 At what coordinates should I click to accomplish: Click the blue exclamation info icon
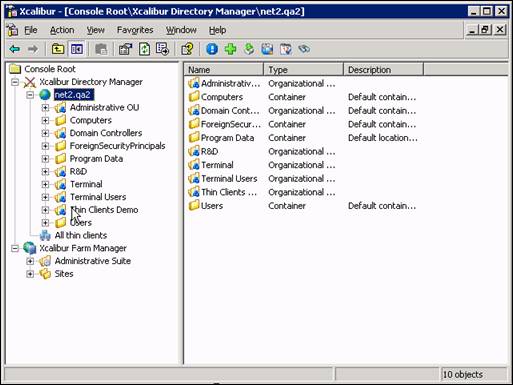212,49
